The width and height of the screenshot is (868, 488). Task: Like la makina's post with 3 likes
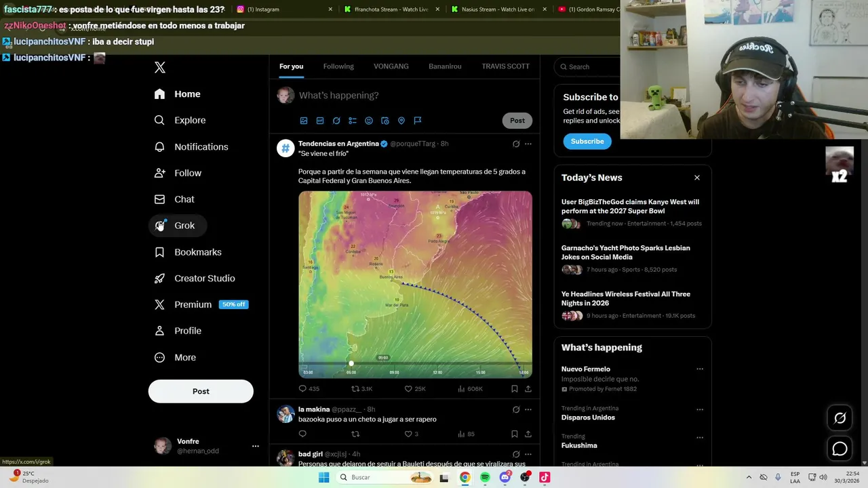[x=408, y=434]
